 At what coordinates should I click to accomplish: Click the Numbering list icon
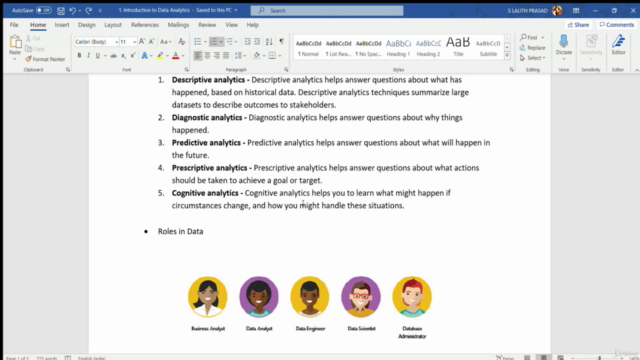(213, 42)
